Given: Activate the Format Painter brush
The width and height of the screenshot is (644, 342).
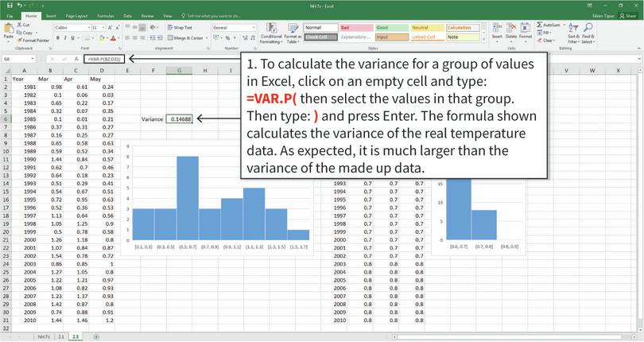Looking at the screenshot, I should (x=19, y=41).
